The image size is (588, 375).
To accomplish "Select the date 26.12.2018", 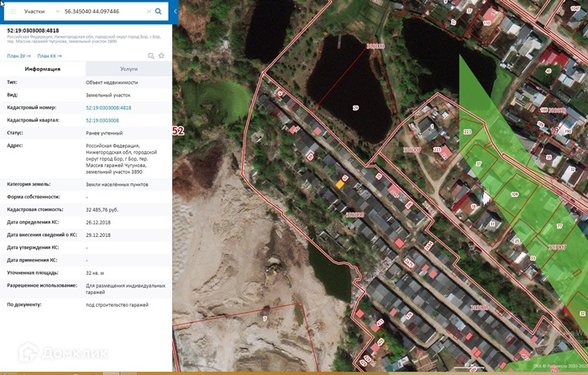I will coord(98,222).
